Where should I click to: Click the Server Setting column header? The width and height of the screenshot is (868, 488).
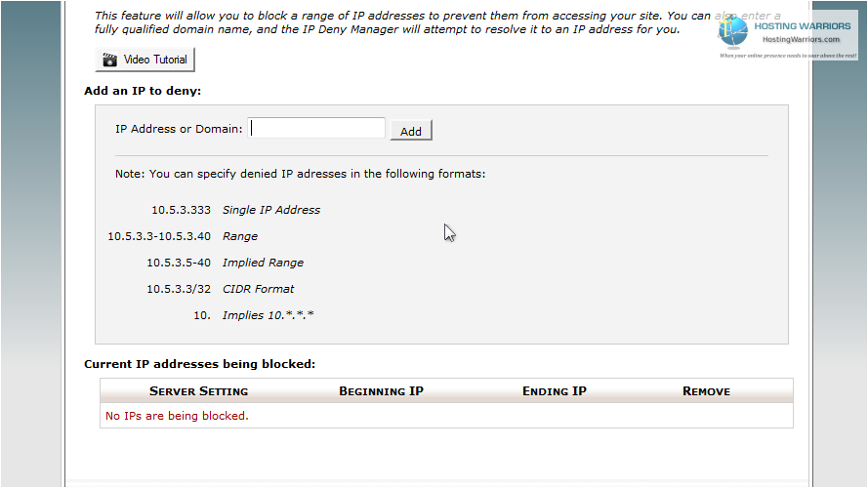click(x=198, y=391)
